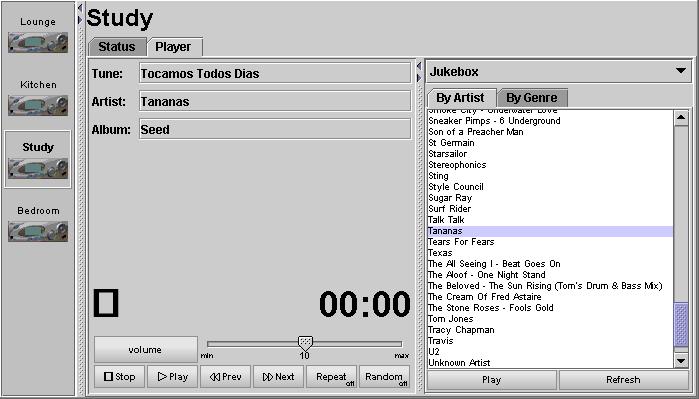
Task: Click the Album field showing Seed
Action: (275, 130)
